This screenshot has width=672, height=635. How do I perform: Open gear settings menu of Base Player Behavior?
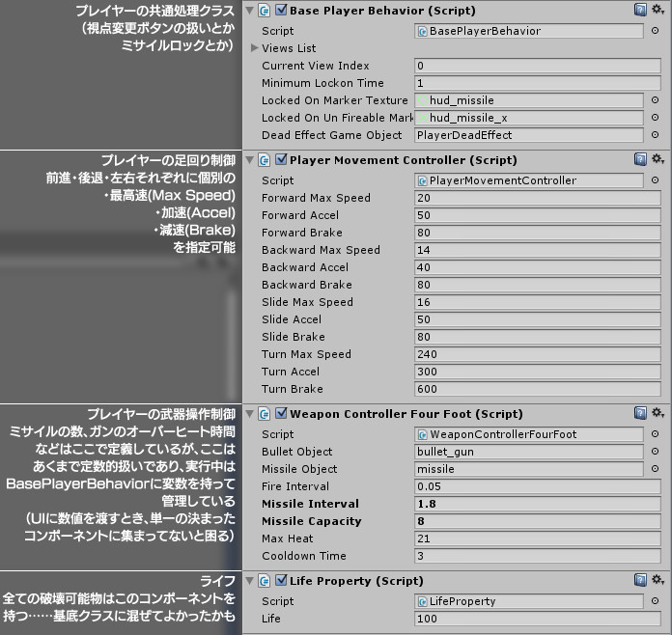coord(658,10)
